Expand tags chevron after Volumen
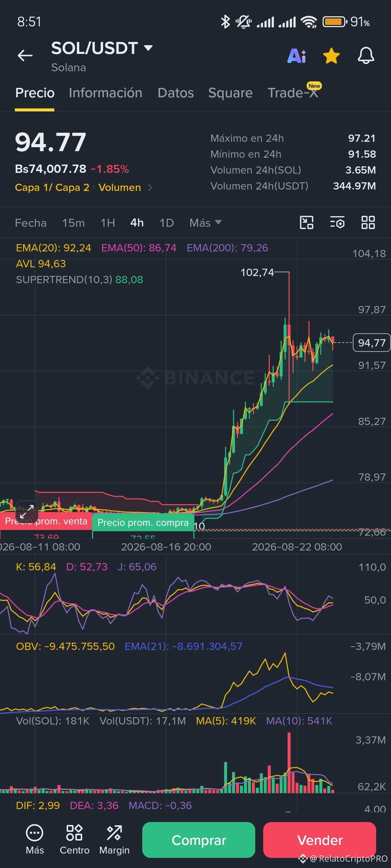The height and width of the screenshot is (868, 391). (x=150, y=187)
